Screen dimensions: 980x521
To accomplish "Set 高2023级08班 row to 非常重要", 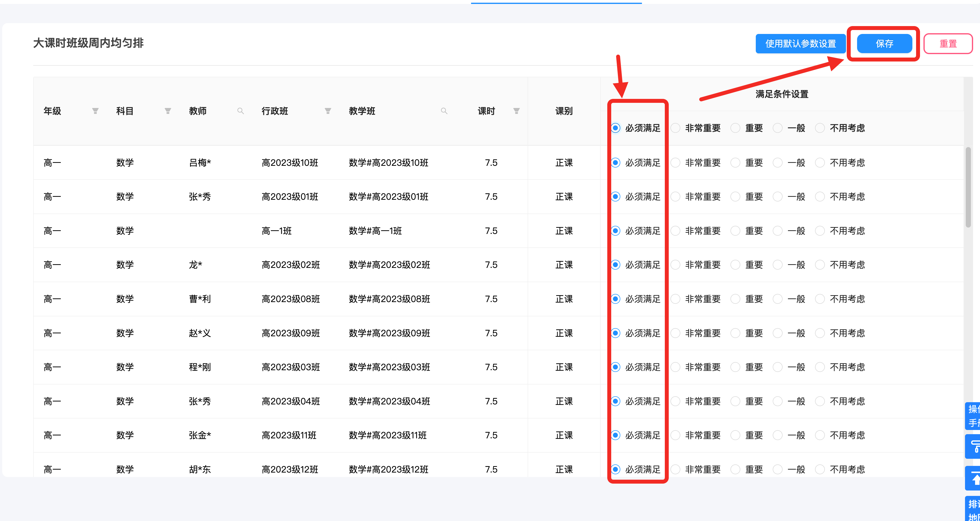I will [676, 299].
